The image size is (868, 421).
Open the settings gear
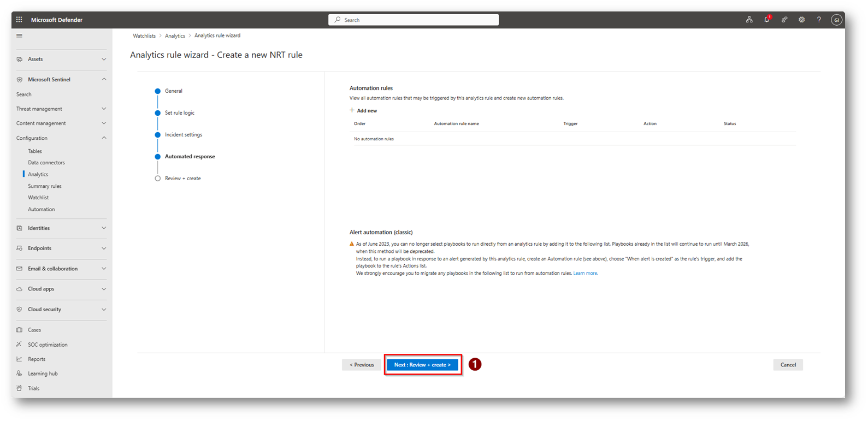pos(801,20)
